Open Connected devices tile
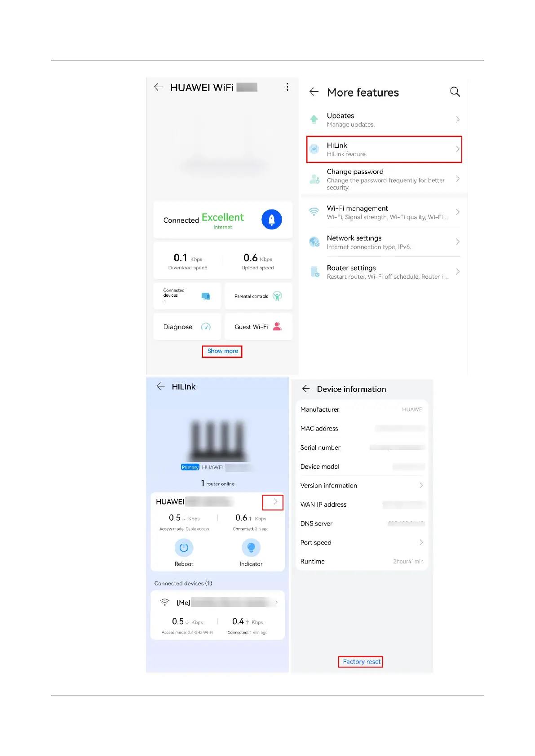 pos(187,296)
